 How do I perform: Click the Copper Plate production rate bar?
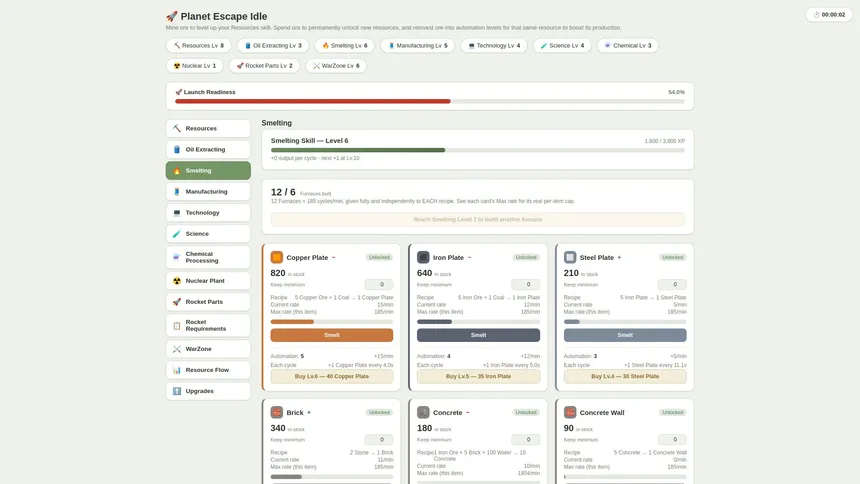click(x=331, y=322)
